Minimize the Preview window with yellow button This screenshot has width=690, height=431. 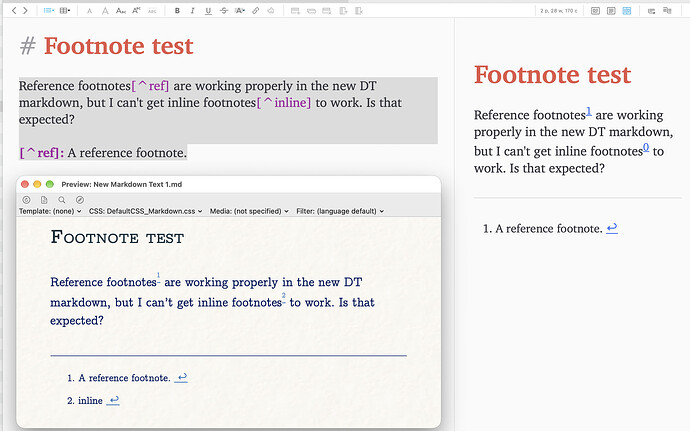pyautogui.click(x=37, y=184)
